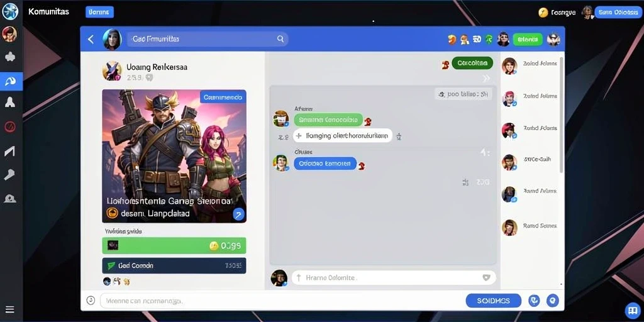Click the blue button beside Komunitas
644x322 pixels.
tap(99, 13)
